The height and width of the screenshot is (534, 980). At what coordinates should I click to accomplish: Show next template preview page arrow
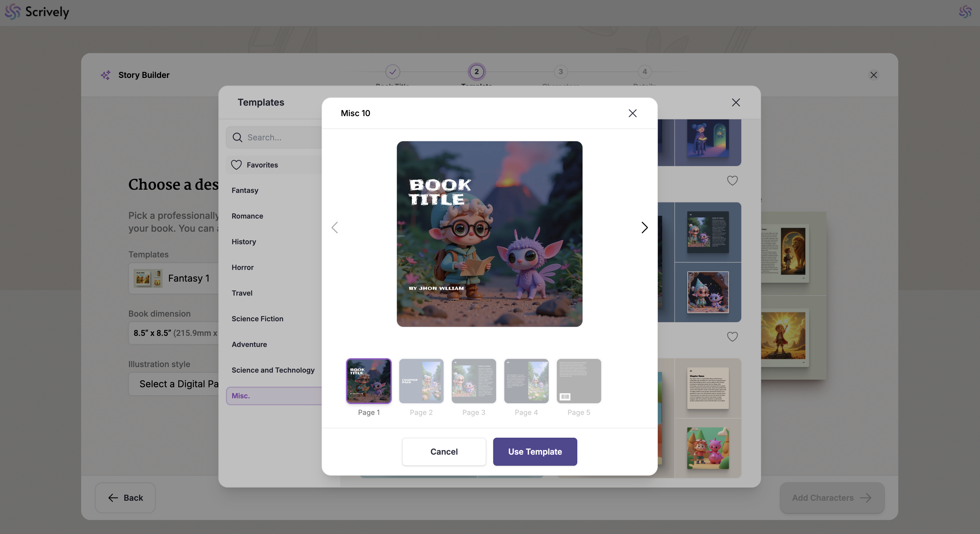point(644,227)
